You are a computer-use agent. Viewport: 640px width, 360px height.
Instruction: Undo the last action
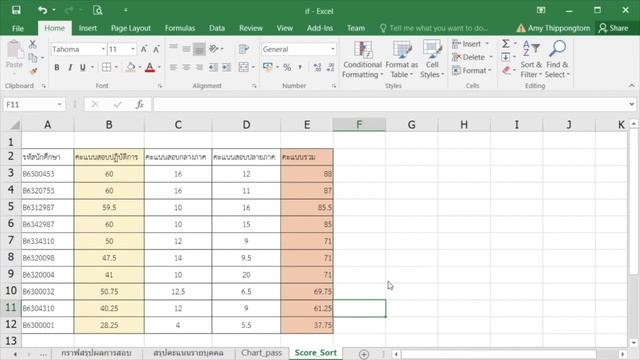42,10
